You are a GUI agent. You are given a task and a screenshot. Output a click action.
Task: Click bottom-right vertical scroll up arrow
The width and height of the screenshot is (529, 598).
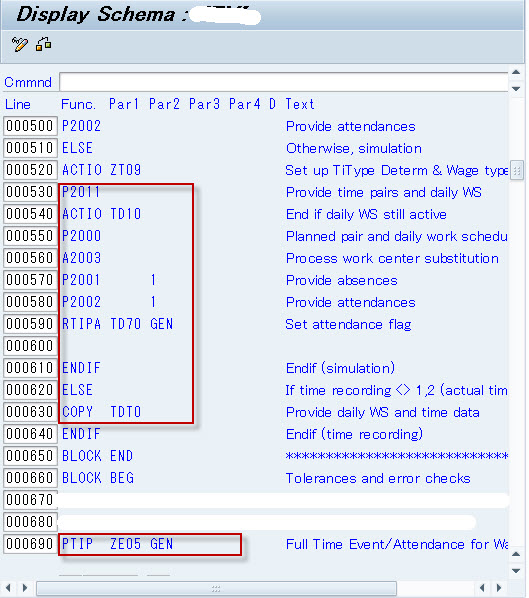[516, 554]
